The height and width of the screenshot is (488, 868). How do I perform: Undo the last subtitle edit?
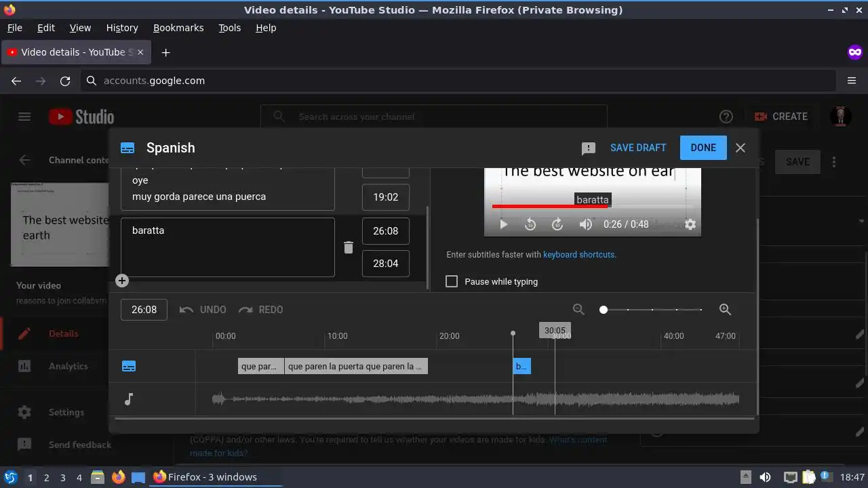pyautogui.click(x=203, y=310)
